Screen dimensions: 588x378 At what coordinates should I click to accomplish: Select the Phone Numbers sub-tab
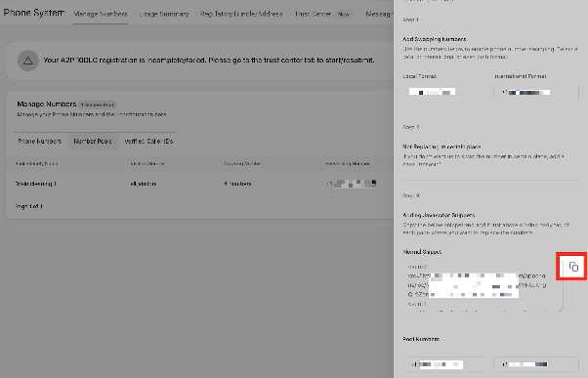[40, 142]
